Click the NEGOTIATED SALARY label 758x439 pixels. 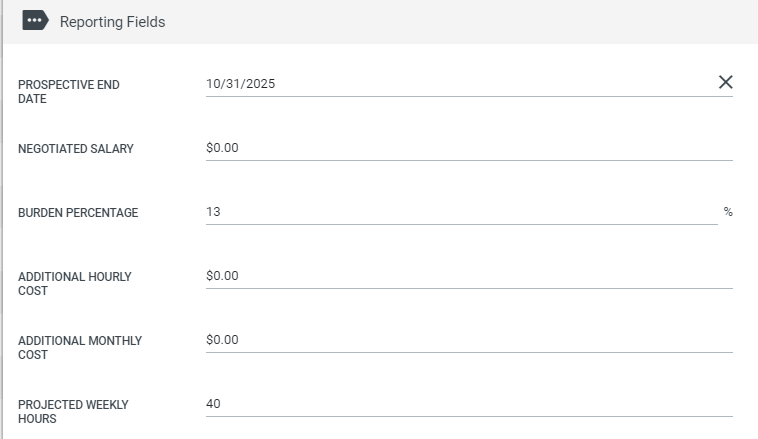[x=76, y=148]
